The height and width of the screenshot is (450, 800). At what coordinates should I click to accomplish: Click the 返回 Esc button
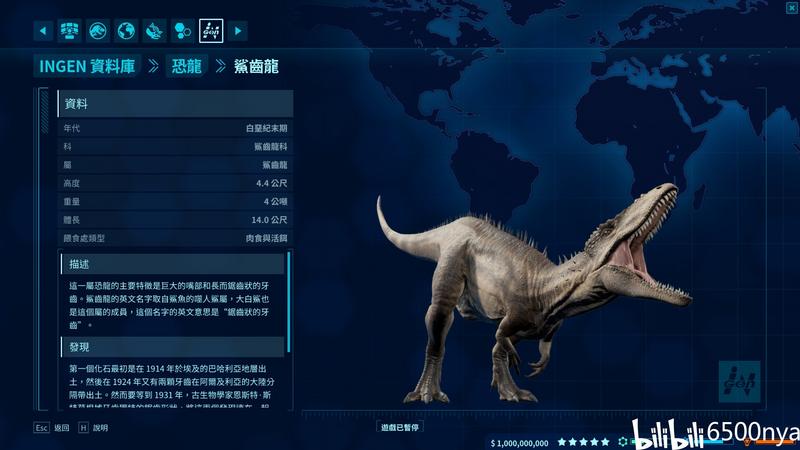tap(52, 428)
